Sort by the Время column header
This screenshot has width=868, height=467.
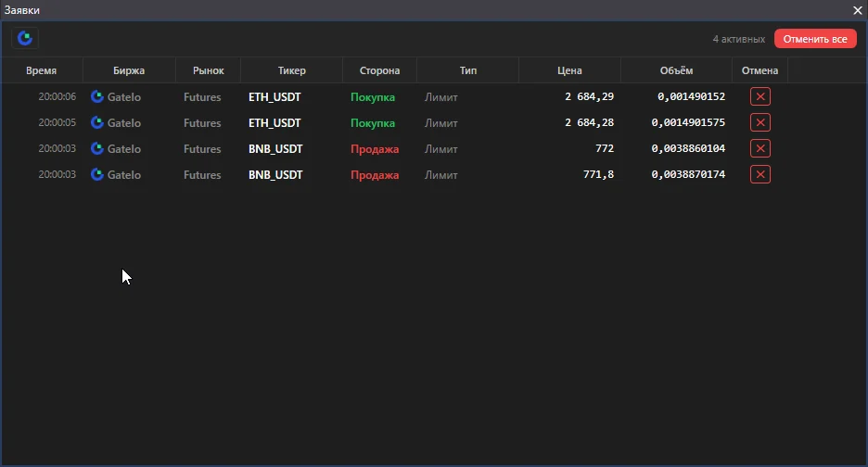(x=42, y=70)
